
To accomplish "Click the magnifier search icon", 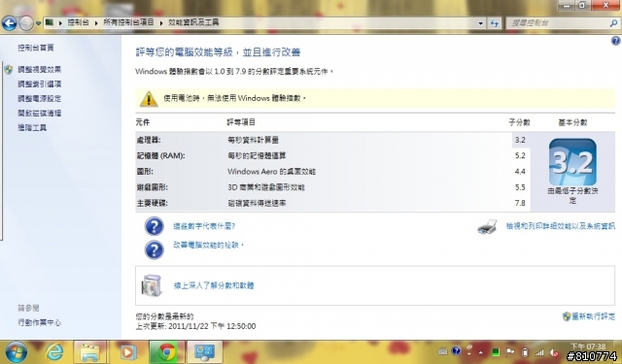I will coord(613,23).
